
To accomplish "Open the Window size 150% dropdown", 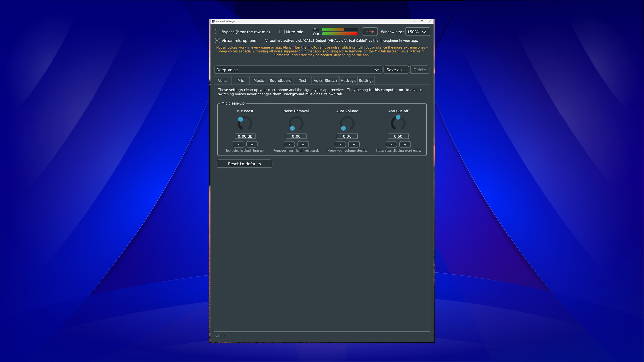I will [x=417, y=32].
